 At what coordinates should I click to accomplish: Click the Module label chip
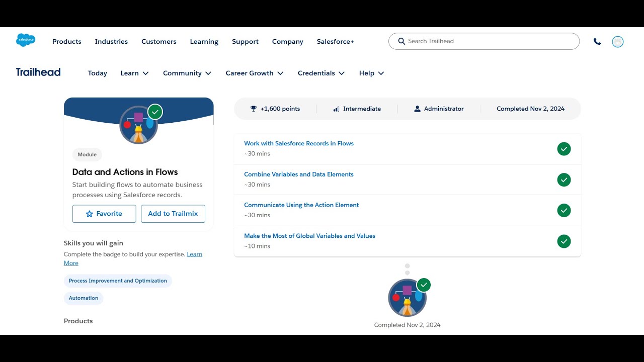87,154
